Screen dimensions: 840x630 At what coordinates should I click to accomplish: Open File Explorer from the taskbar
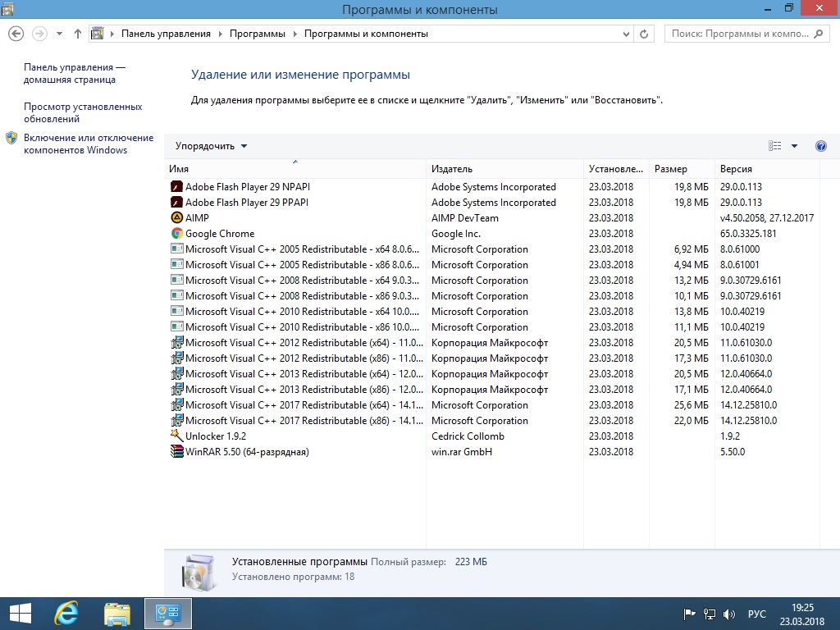[x=116, y=614]
